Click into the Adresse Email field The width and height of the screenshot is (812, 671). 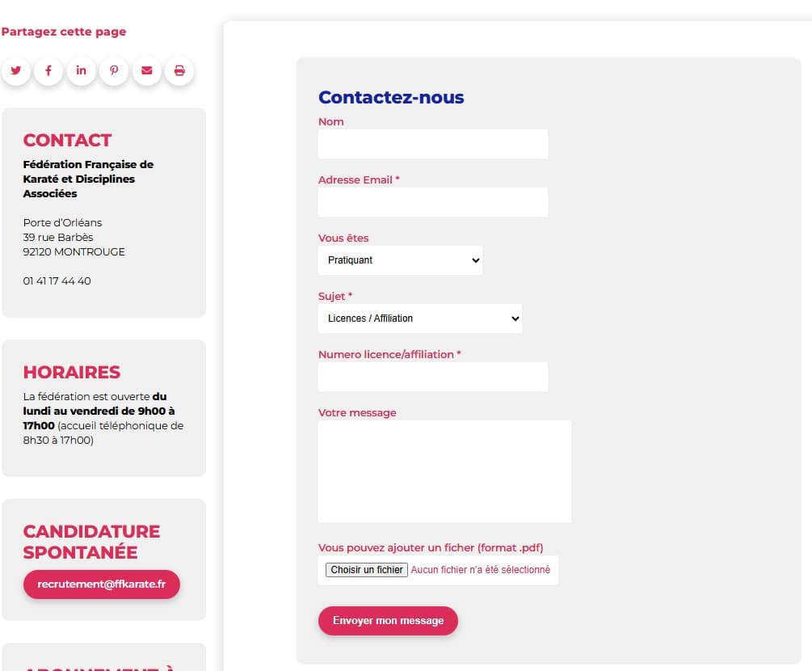coord(433,202)
